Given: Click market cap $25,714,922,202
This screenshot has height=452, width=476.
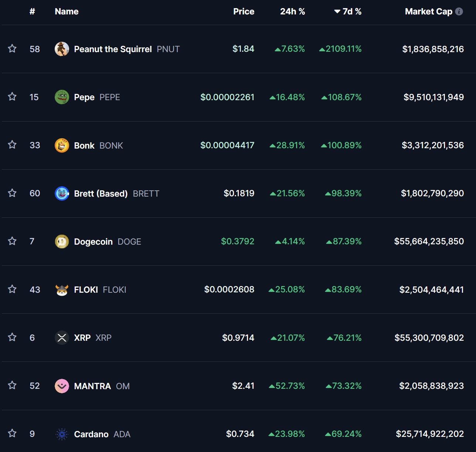Looking at the screenshot, I should 430,434.
